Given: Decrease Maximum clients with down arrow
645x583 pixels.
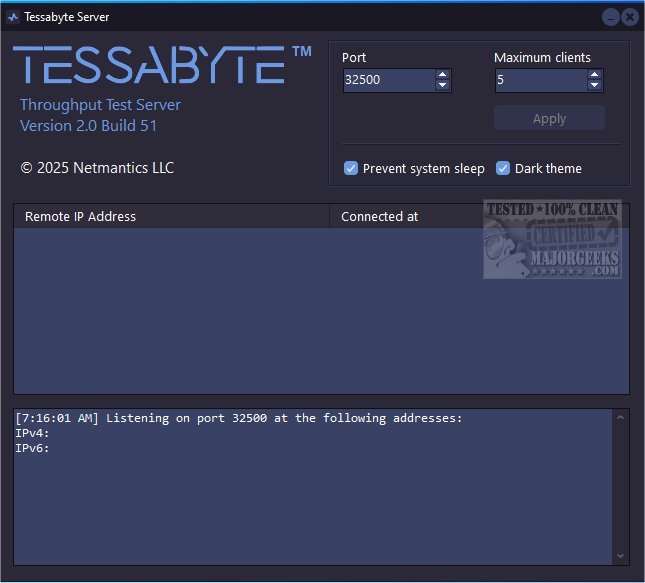Looking at the screenshot, I should click(x=594, y=85).
